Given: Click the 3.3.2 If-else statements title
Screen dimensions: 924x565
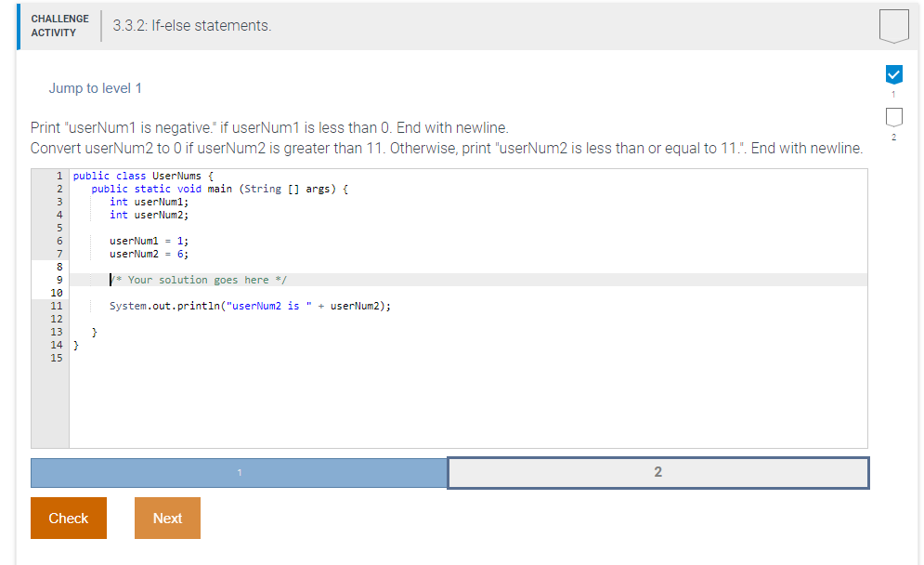Looking at the screenshot, I should [x=192, y=26].
